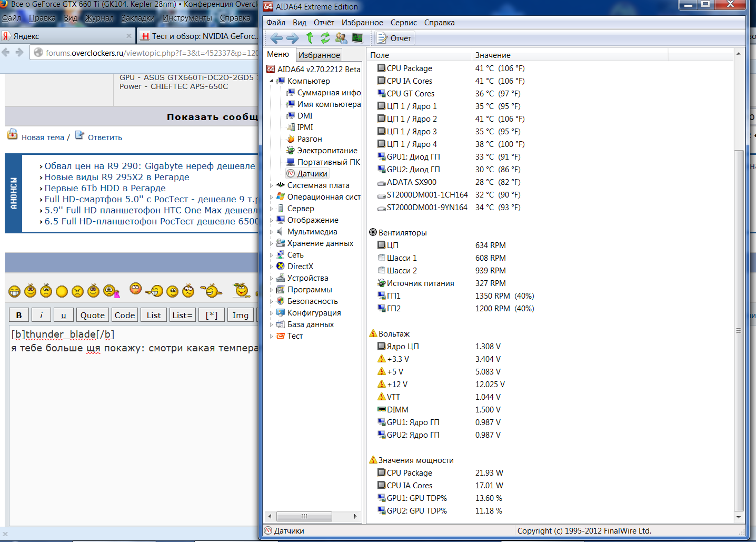Click Firefox back navigation arrow

[6, 52]
